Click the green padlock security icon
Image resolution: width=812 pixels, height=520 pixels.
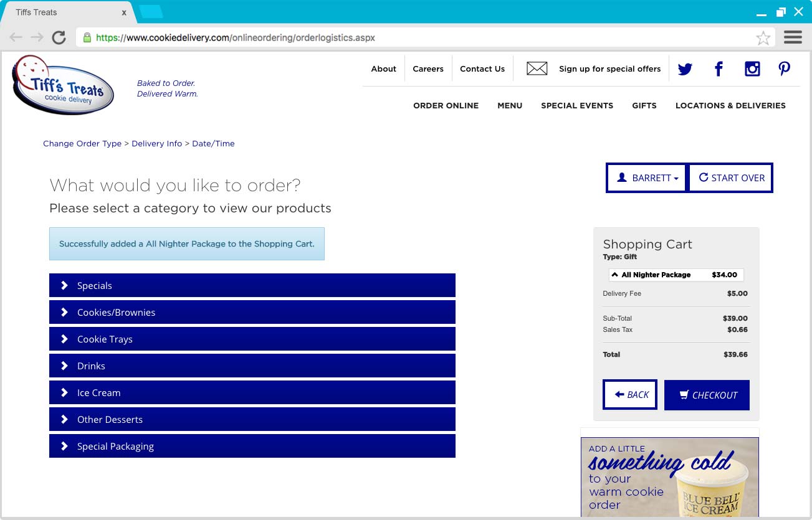pos(87,37)
